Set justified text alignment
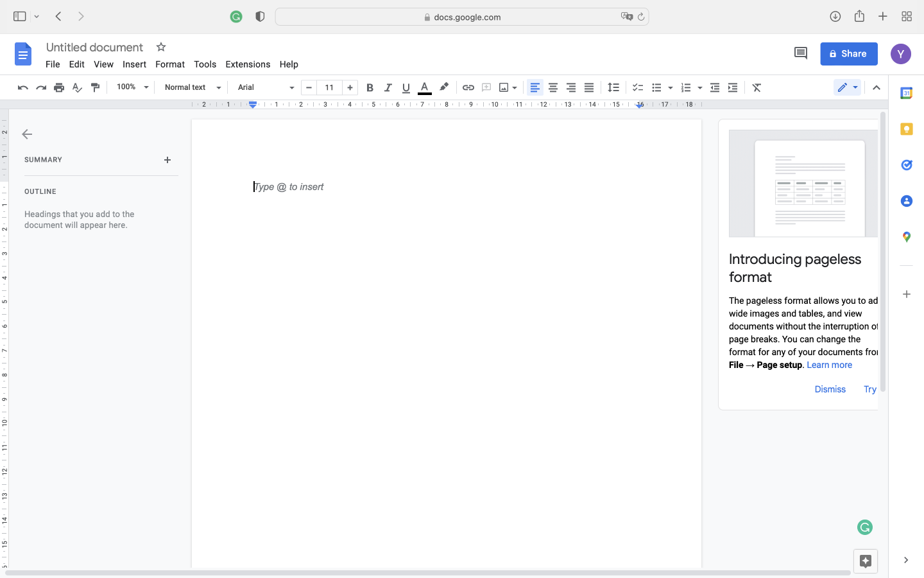 coord(589,87)
